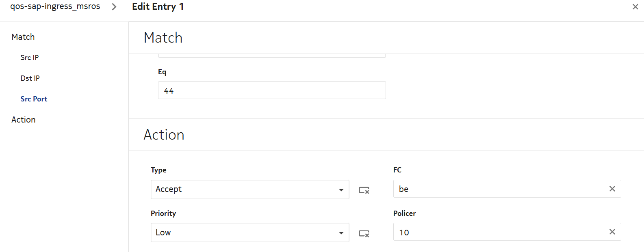This screenshot has height=252, width=644.
Task: Clear the FC field value
Action: (612, 189)
